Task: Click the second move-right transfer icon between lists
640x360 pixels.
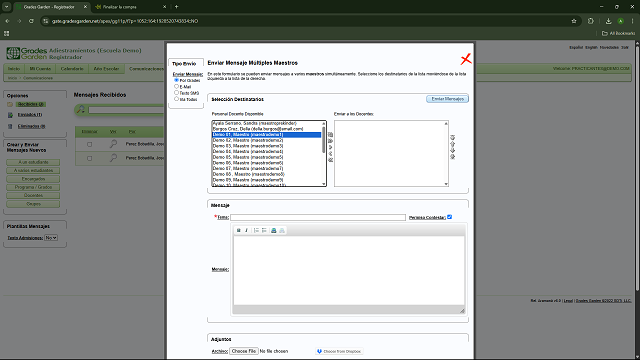Action: [x=331, y=141]
